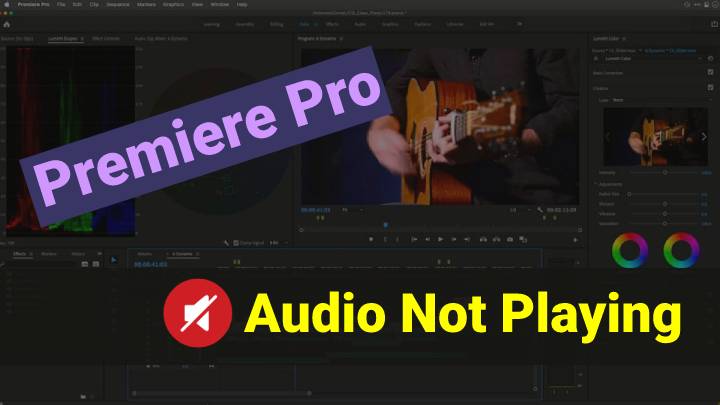Click the Faded Film slider handle
Screen dimensions: 720x405
pos(630,194)
